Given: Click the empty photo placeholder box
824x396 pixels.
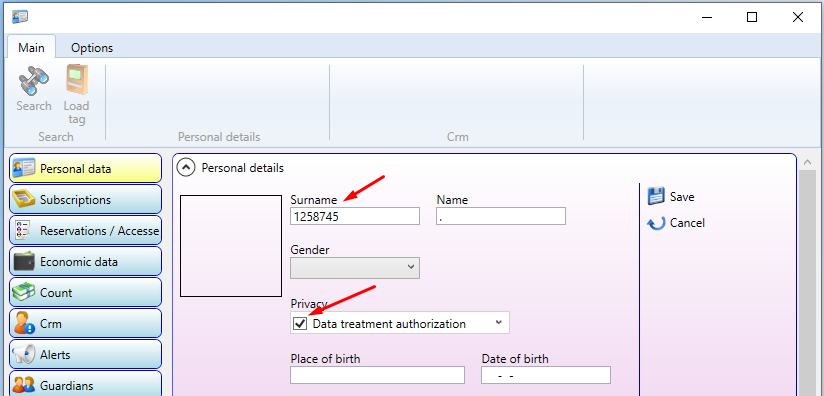Looking at the screenshot, I should pyautogui.click(x=231, y=246).
